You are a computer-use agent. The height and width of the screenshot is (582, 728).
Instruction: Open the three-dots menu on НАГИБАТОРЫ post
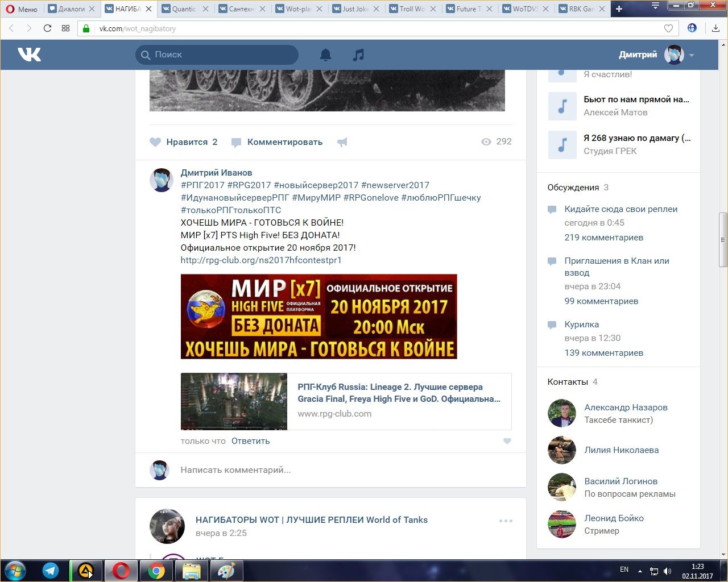click(506, 521)
